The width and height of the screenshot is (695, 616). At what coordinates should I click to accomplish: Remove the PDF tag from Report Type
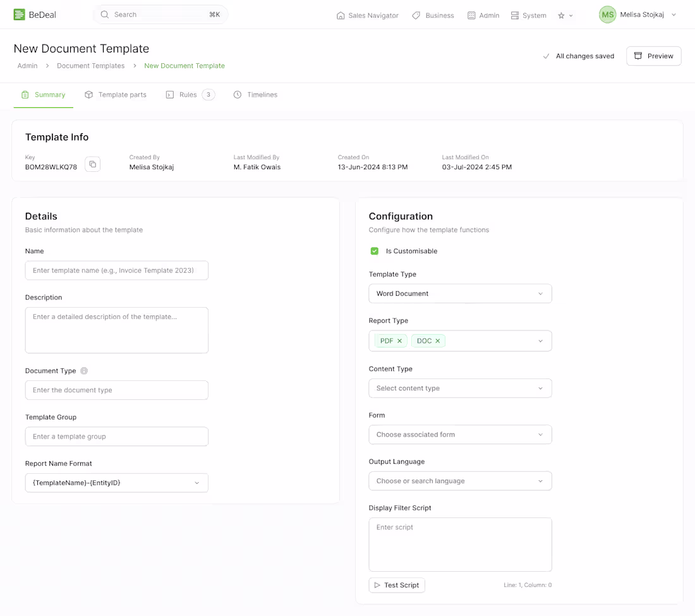click(x=399, y=341)
